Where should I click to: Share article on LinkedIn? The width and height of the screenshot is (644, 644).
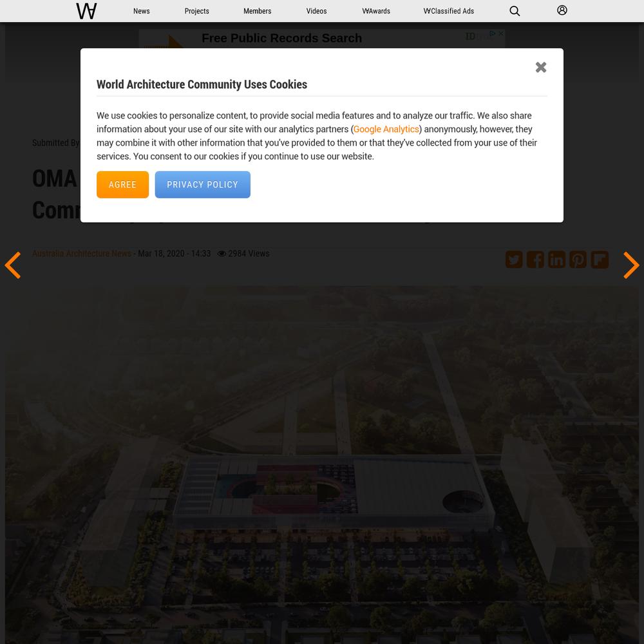556,260
